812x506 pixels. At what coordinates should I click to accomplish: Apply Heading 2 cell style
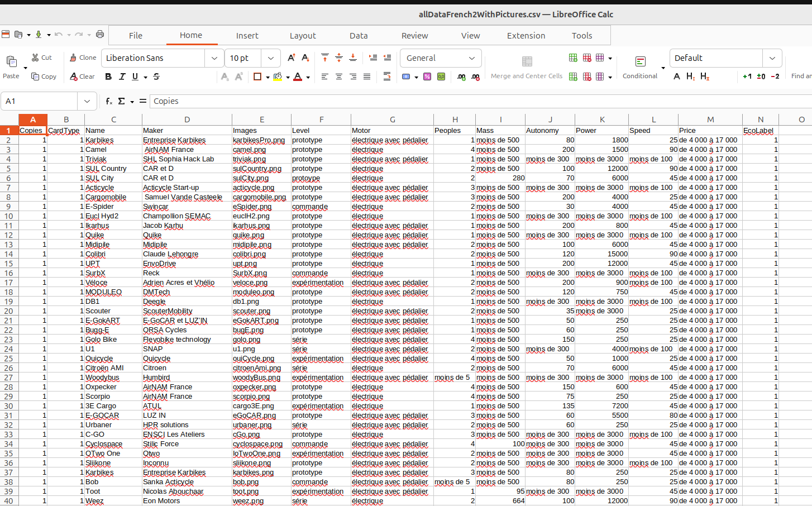(x=705, y=77)
